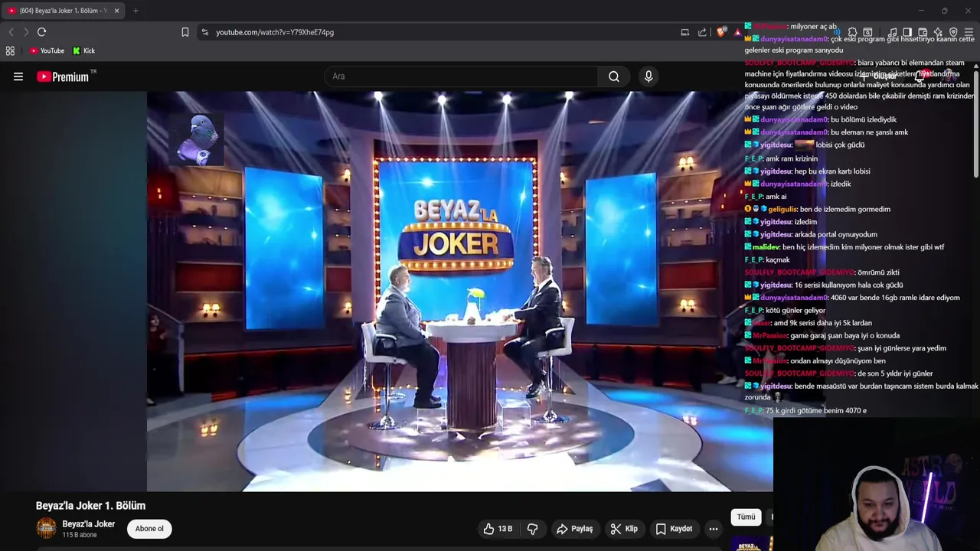The height and width of the screenshot is (551, 980).
Task: Click the pigeon avatar overlay on video
Action: point(198,139)
